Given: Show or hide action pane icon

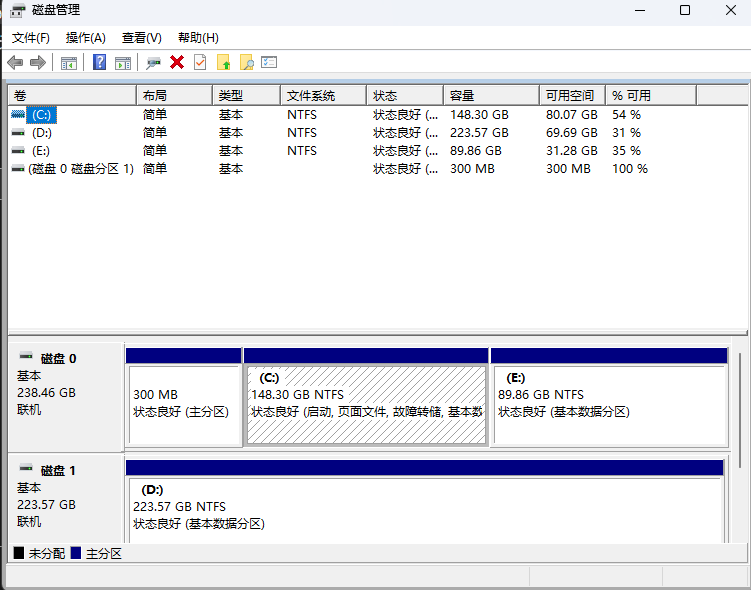Looking at the screenshot, I should click(x=123, y=63).
